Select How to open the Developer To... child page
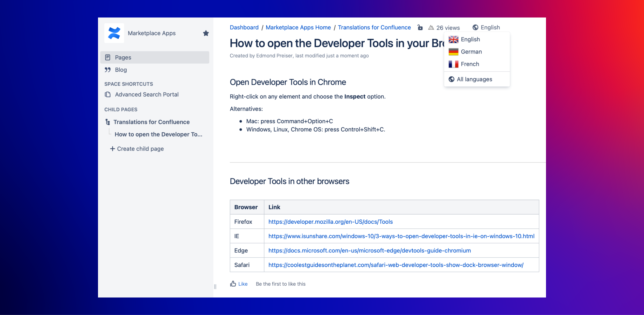The height and width of the screenshot is (315, 644). (158, 134)
